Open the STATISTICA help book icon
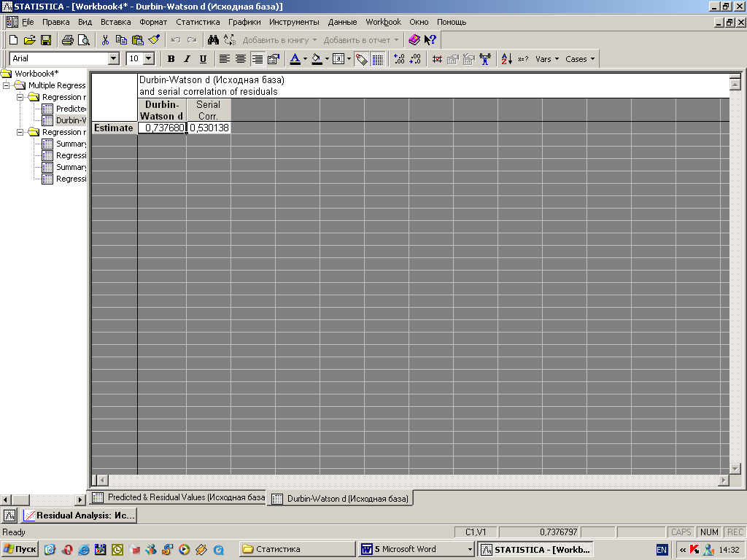This screenshot has height=560, width=747. click(414, 40)
